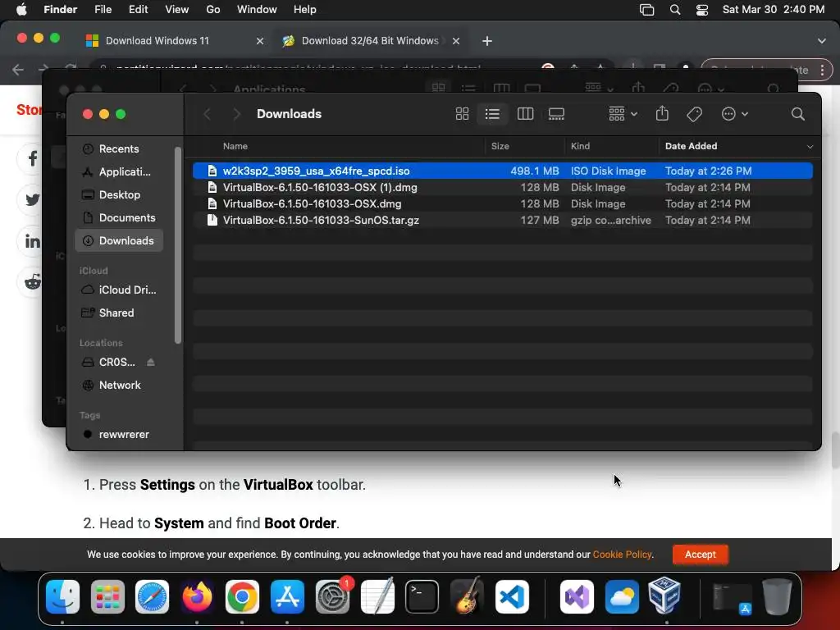Open the File menu
Screen dimensions: 840x630
point(103,10)
